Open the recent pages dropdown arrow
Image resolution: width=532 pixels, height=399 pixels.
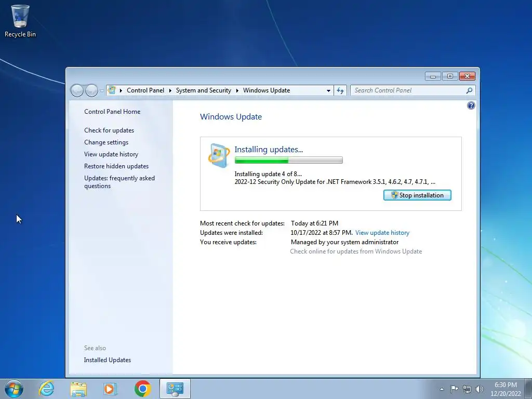pos(101,91)
